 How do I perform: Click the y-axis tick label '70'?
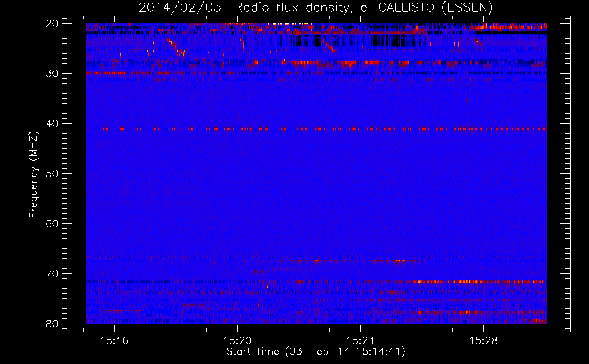(x=52, y=274)
